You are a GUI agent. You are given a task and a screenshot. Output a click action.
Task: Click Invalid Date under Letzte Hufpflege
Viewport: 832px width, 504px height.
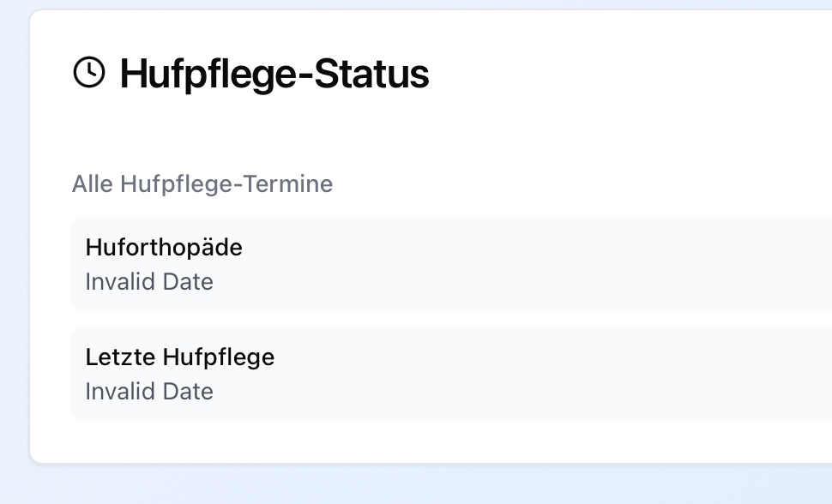click(x=149, y=392)
